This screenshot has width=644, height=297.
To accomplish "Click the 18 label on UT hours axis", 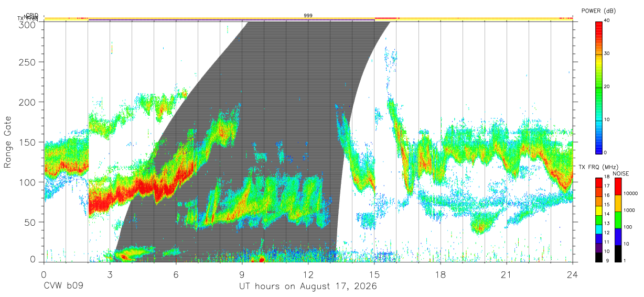I will pyautogui.click(x=441, y=274).
